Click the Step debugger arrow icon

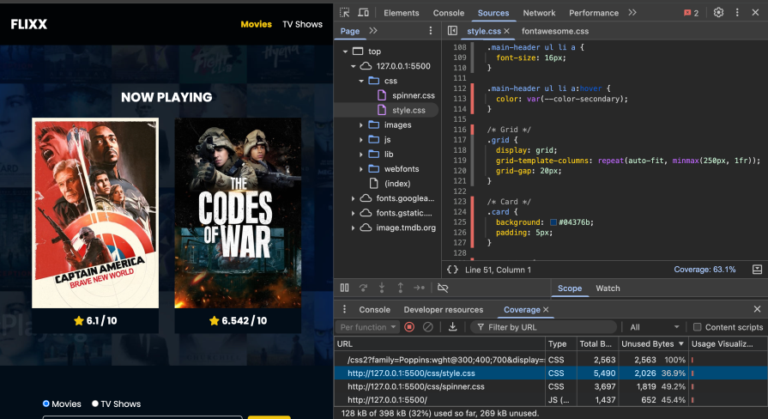pos(419,288)
